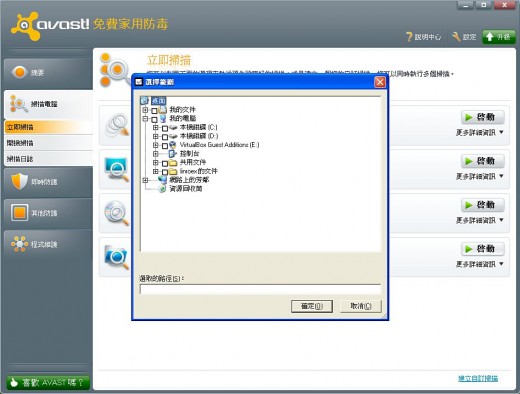Click the 選擇範圍 dialog title bar icon

click(139, 82)
